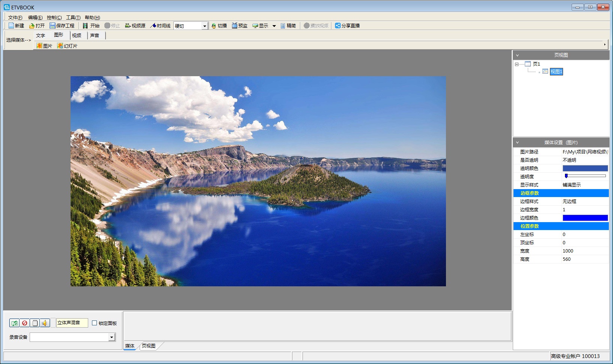Select 视图1 in the page tree

556,72
